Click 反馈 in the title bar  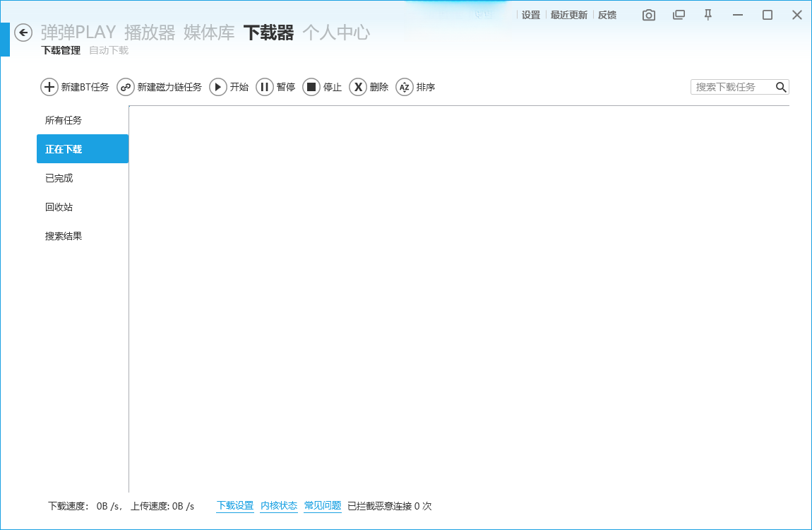[x=607, y=15]
